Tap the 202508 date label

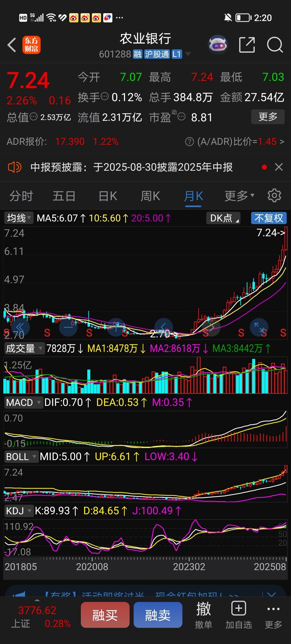tap(270, 566)
